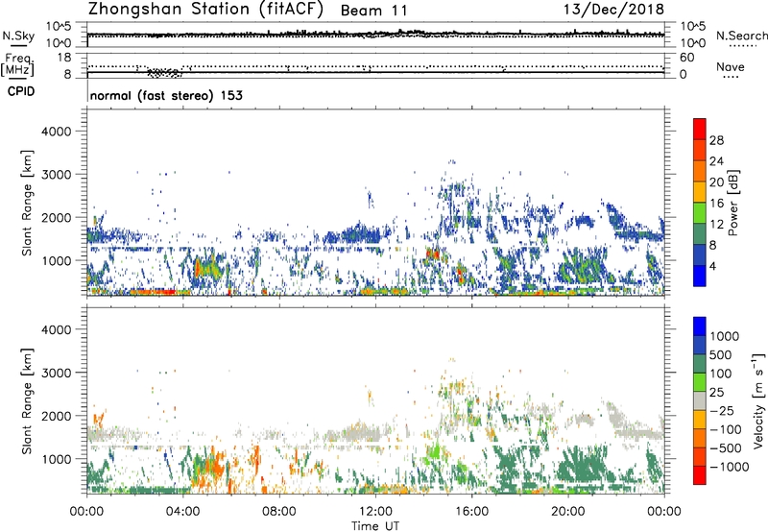Click the red top segment of the power color bar
Viewport: 768px width, 532px height.
coord(700,129)
